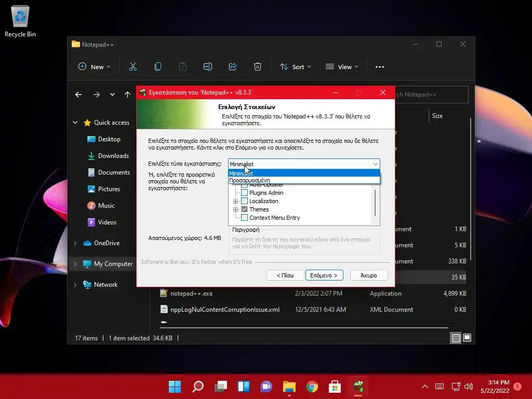Click the Copy icon in Explorer toolbar
Viewport: 532px width, 399px height.
pos(158,67)
